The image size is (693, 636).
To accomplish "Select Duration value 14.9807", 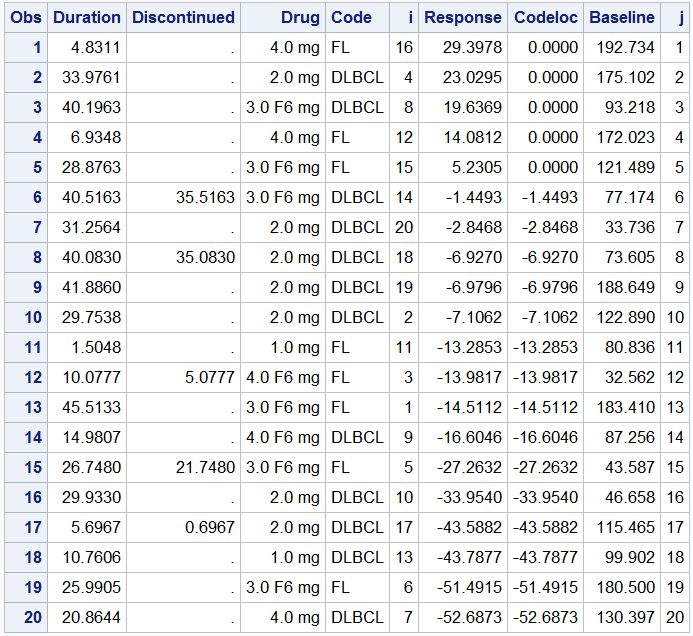I will tap(91, 438).
